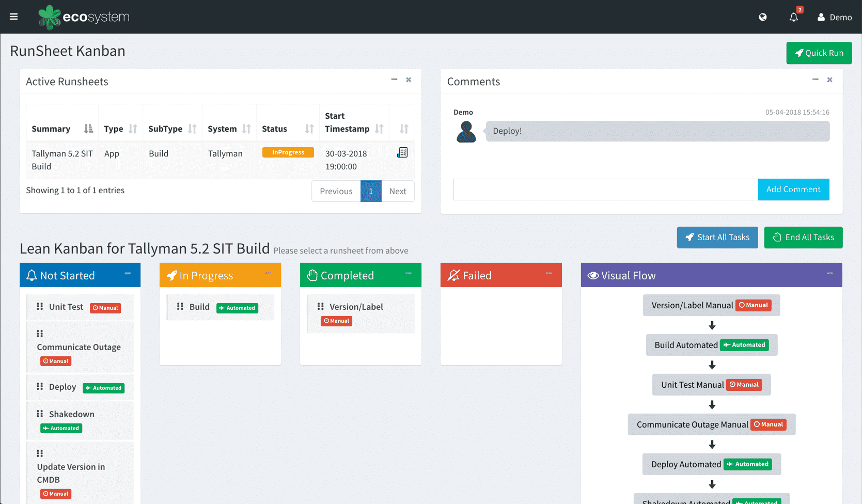Viewport: 862px width, 504px height.
Task: Sort table by Summary column
Action: click(x=88, y=129)
